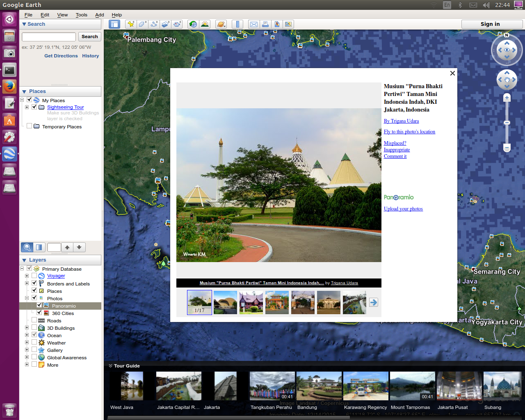Uncheck the Panoramio layer checkbox
Screen dimensions: 525x420
tap(39, 305)
